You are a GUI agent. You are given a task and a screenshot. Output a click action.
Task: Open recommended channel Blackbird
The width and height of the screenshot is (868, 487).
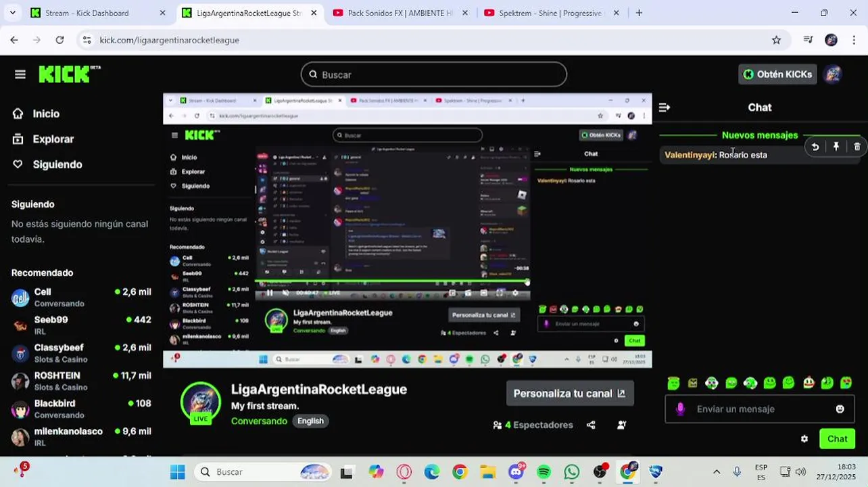click(x=81, y=409)
